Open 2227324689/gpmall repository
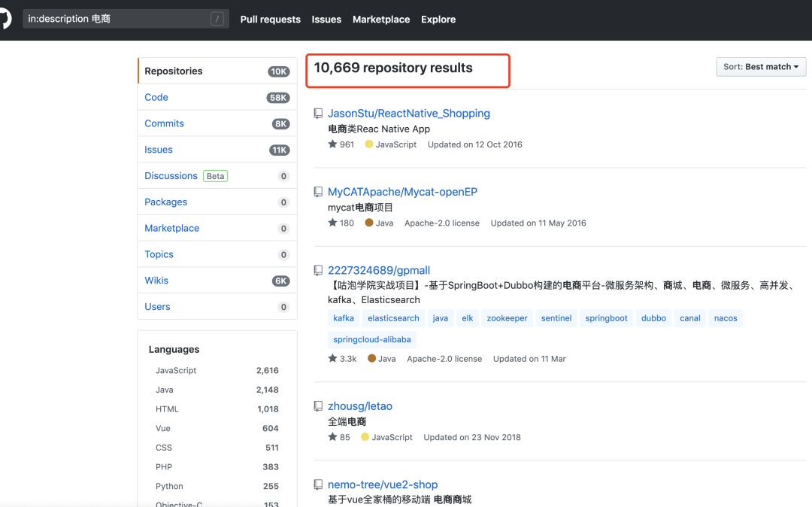 click(x=378, y=270)
